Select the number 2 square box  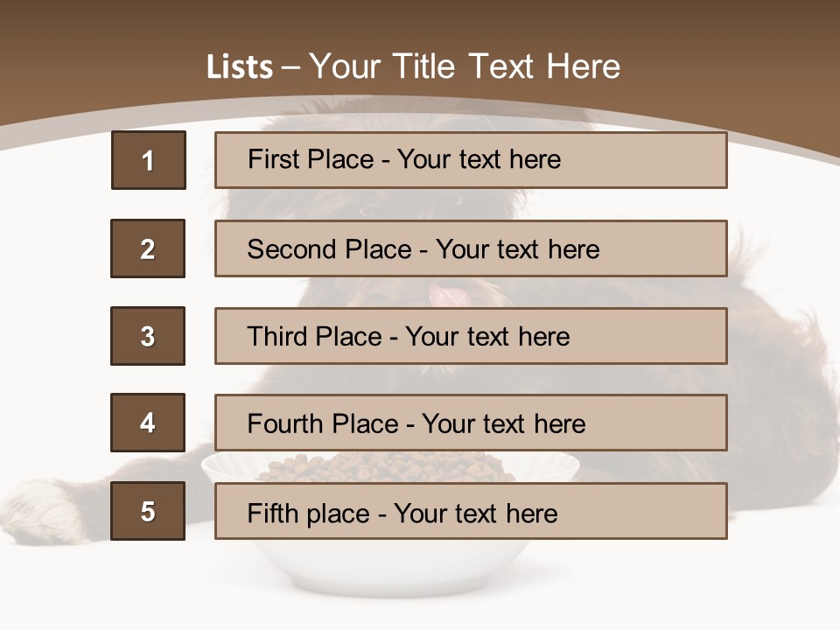148,248
